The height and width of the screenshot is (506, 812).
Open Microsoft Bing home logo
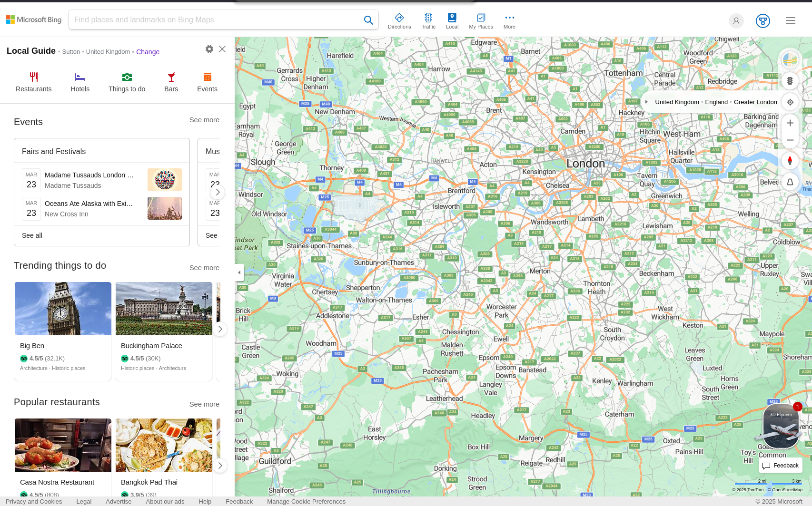coord(34,19)
